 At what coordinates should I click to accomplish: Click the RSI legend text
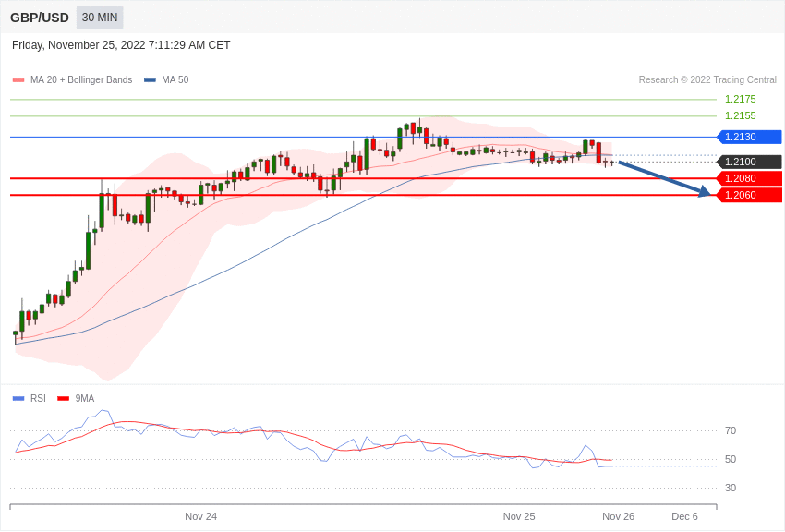(38, 398)
